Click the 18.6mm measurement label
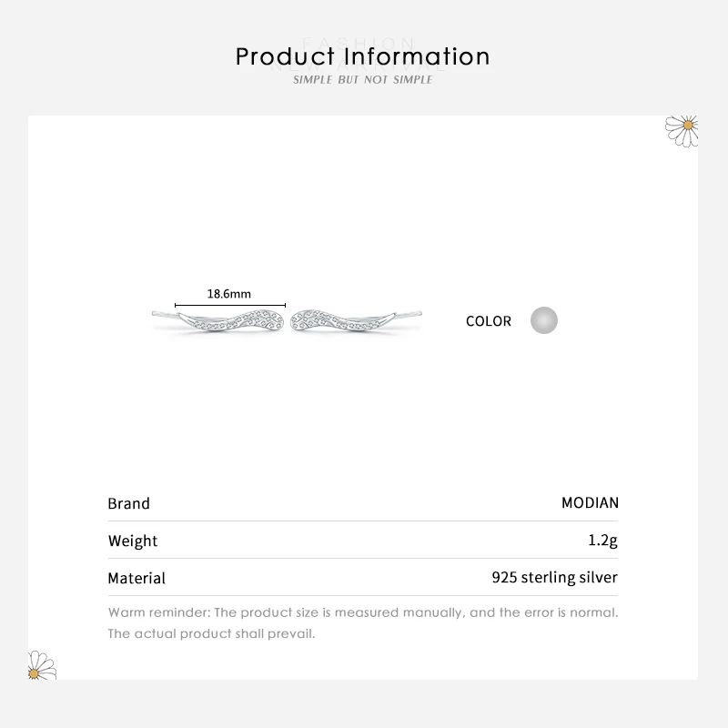Screen dimensions: 728x728 pyautogui.click(x=229, y=293)
